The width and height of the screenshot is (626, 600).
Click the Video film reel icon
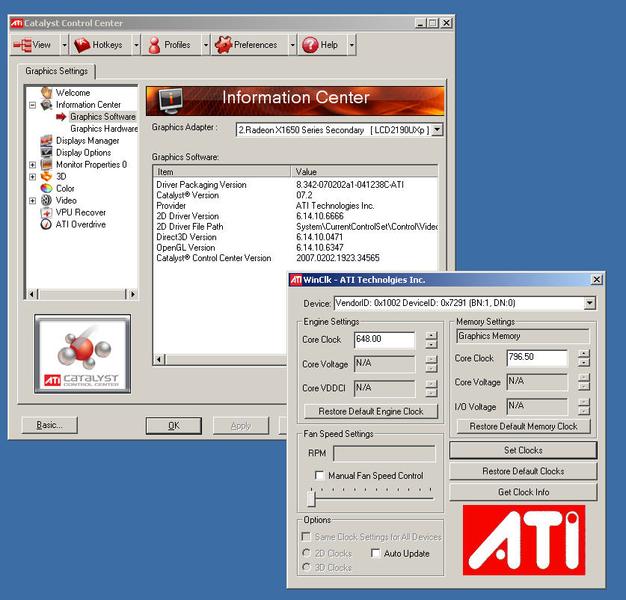46,200
